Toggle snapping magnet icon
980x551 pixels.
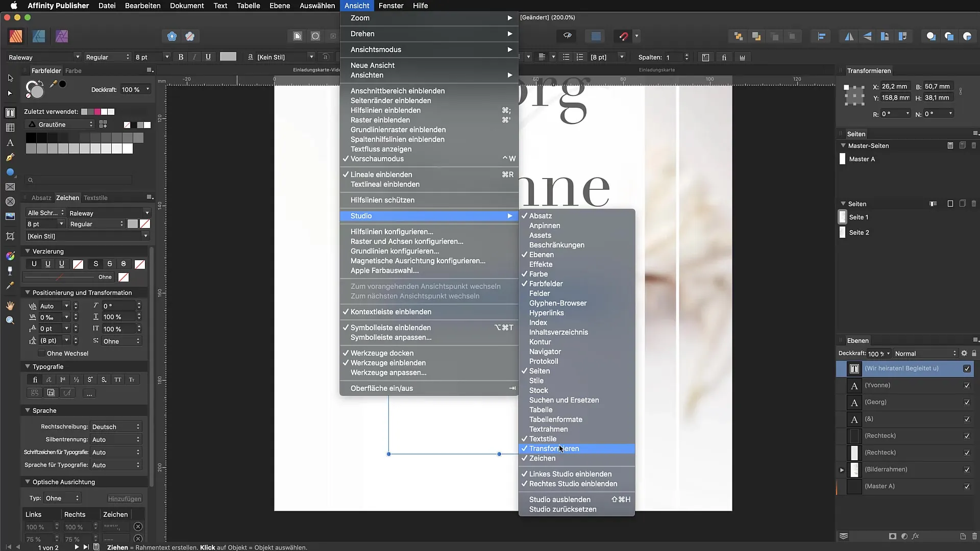623,36
